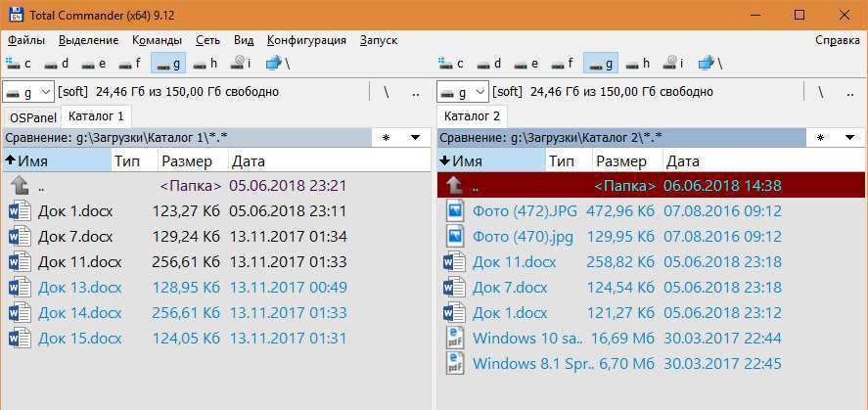Sort left panel by Размер column

pos(187,161)
